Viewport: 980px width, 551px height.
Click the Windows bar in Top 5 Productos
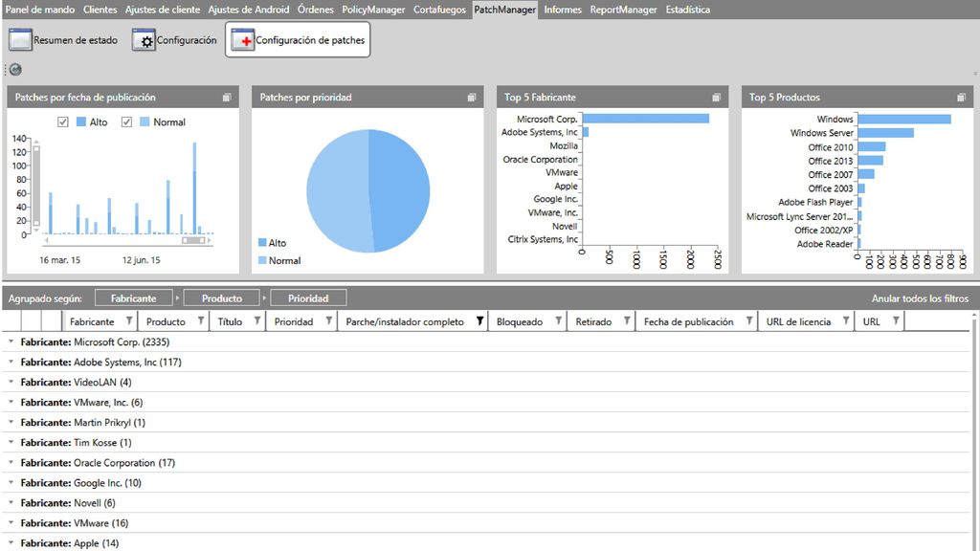pos(904,119)
